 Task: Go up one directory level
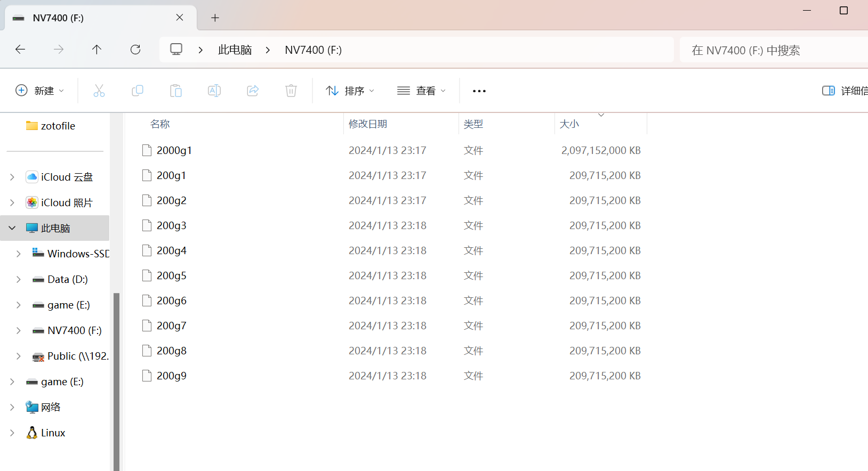click(x=97, y=50)
